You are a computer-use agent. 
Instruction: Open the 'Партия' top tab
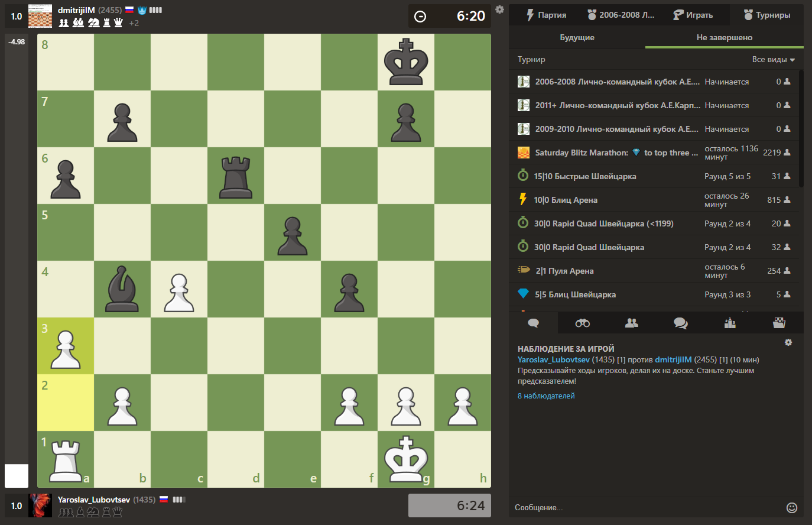[546, 15]
